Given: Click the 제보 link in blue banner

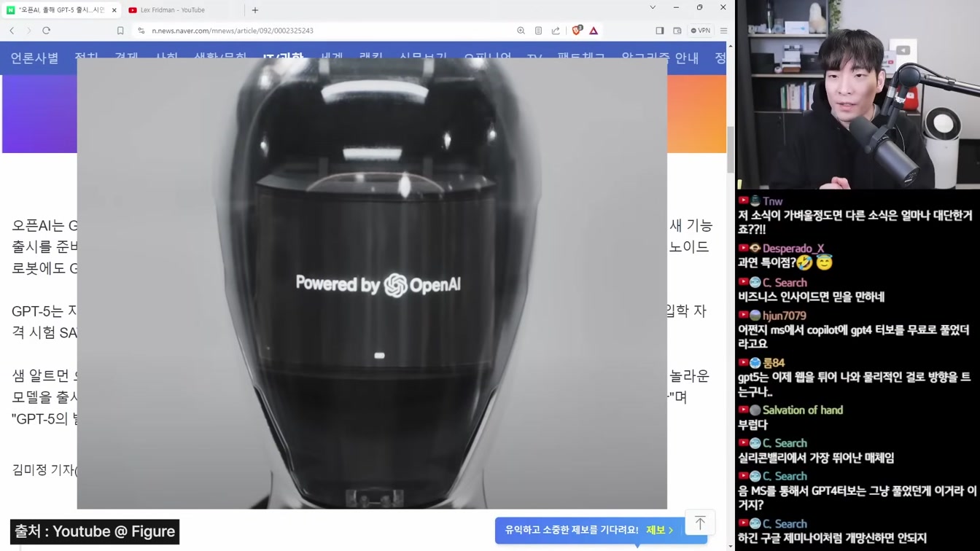Looking at the screenshot, I should 659,530.
